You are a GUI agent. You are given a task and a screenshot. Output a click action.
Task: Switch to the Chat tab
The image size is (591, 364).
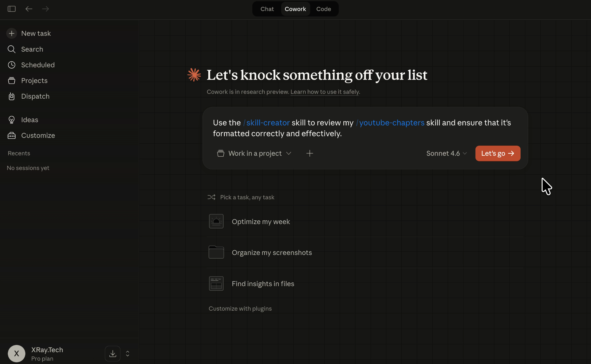266,9
